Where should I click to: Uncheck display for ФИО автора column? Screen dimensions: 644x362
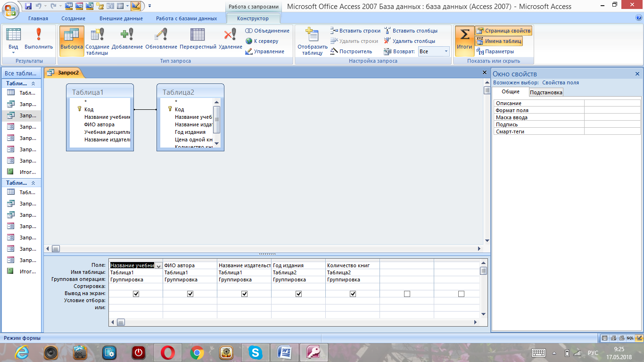point(190,294)
